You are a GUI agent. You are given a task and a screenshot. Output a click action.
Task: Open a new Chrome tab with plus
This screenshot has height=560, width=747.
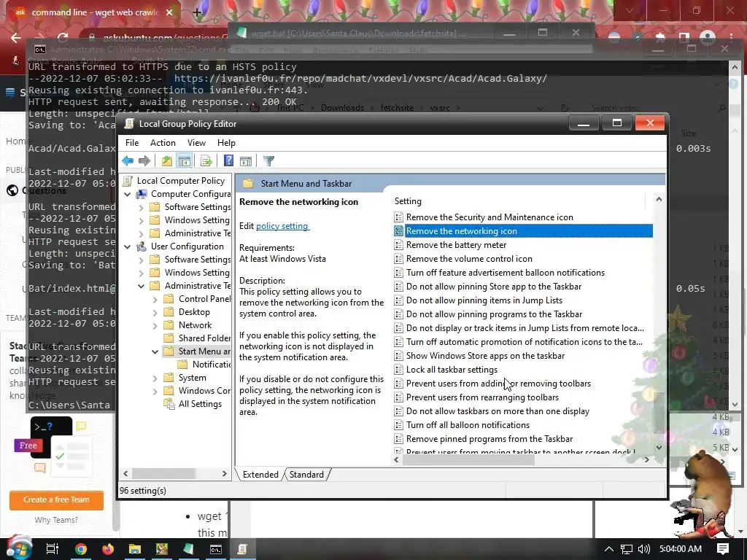click(x=197, y=12)
